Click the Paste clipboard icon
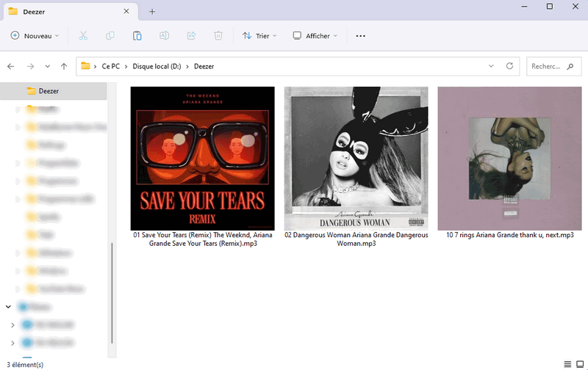Viewport: 588px width, 370px height. click(137, 36)
